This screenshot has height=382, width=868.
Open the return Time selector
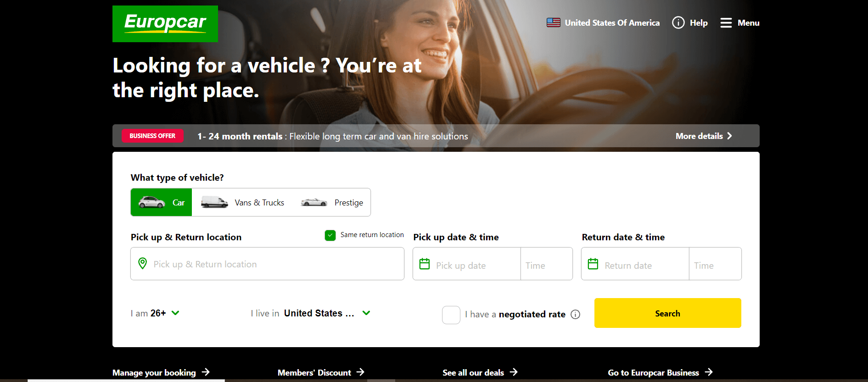point(715,264)
